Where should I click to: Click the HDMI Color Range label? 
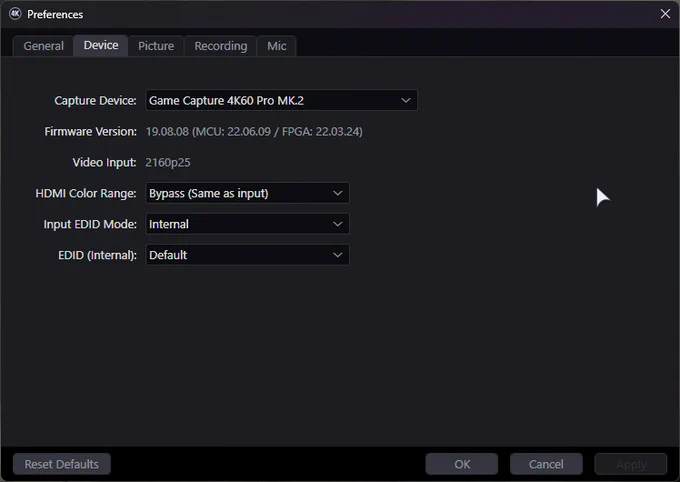coord(86,193)
